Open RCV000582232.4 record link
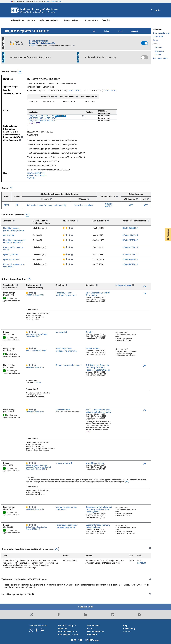This screenshot has width=171, height=644. point(130,228)
